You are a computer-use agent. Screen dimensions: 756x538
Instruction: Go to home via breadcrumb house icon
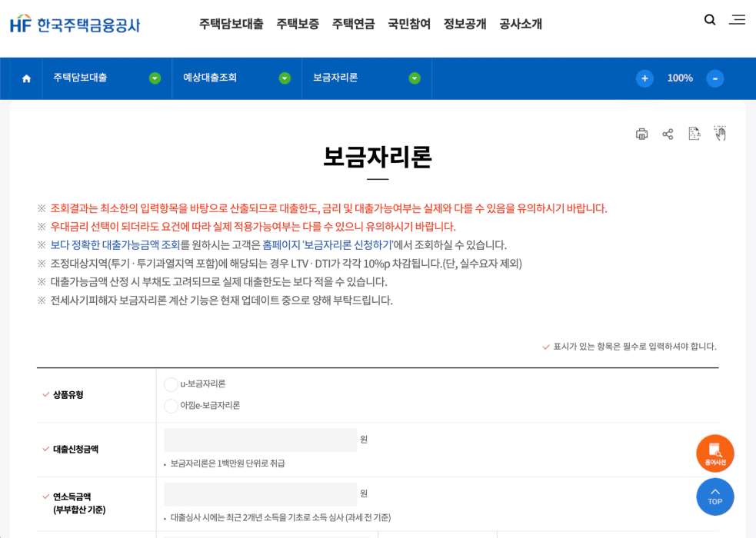[x=26, y=78]
